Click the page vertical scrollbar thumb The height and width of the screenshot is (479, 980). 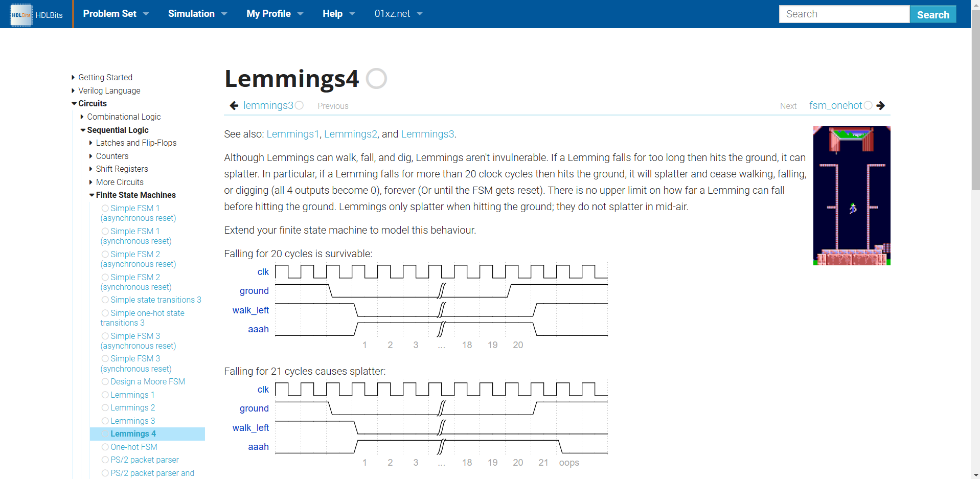click(x=975, y=100)
